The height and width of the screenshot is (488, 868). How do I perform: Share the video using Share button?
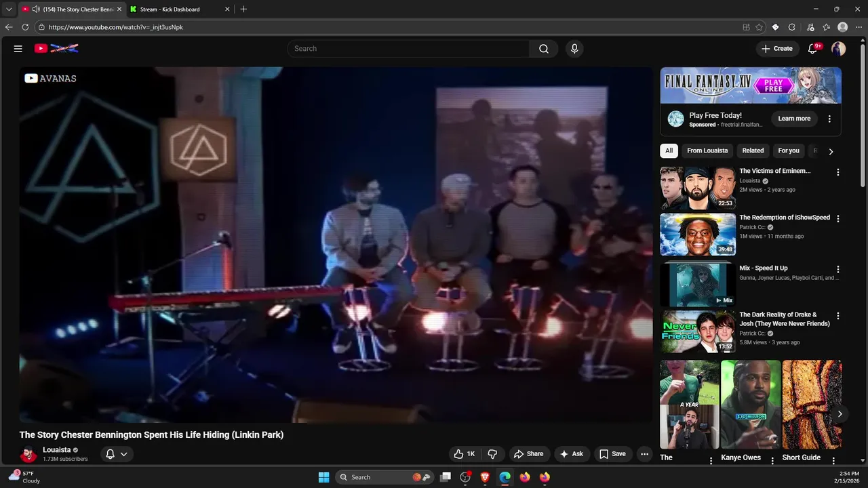(x=528, y=454)
